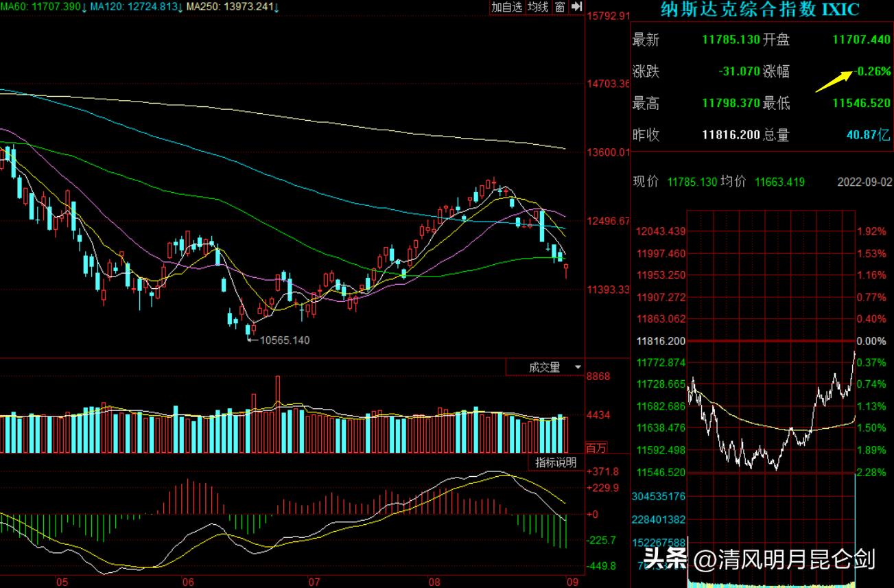Click the intraday 11682.686 price level

(x=661, y=406)
